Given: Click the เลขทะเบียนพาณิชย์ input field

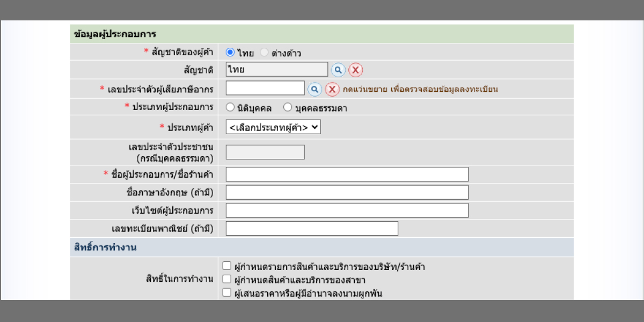Looking at the screenshot, I should click(312, 228).
